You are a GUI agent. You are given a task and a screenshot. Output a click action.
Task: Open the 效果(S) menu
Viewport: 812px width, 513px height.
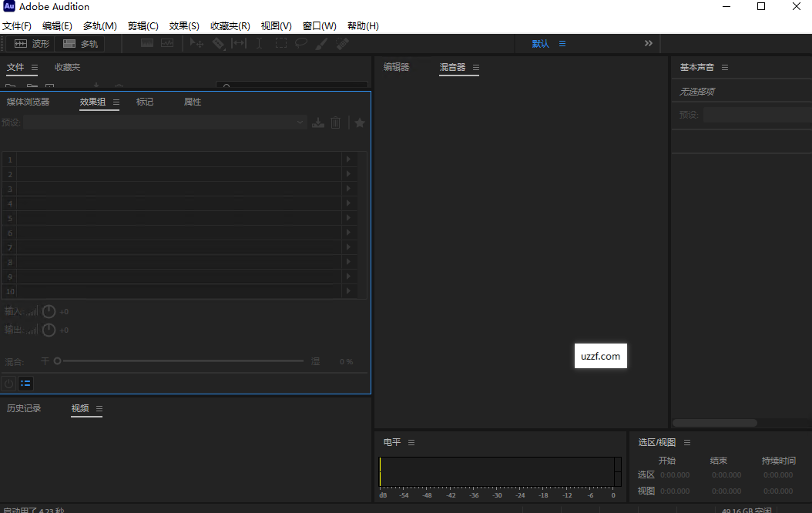coord(183,25)
